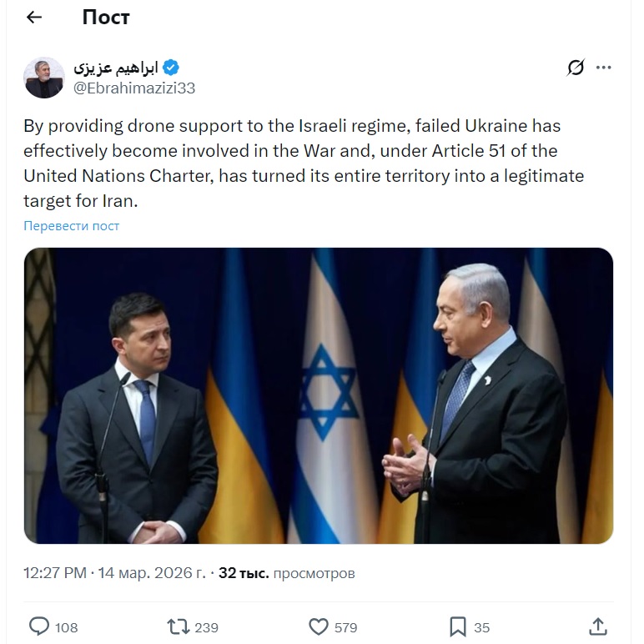Viewport: 644px width, 644px height.
Task: Click the repost arrows icon
Action: (178, 626)
